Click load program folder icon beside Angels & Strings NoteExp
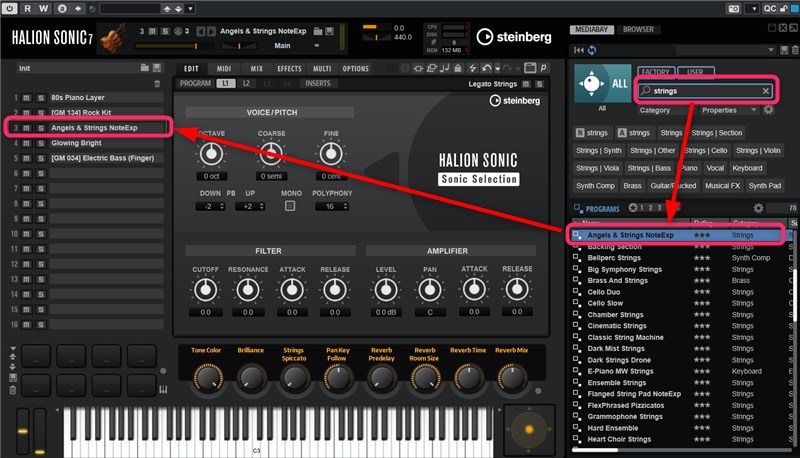The height and width of the screenshot is (458, 800). [x=317, y=31]
